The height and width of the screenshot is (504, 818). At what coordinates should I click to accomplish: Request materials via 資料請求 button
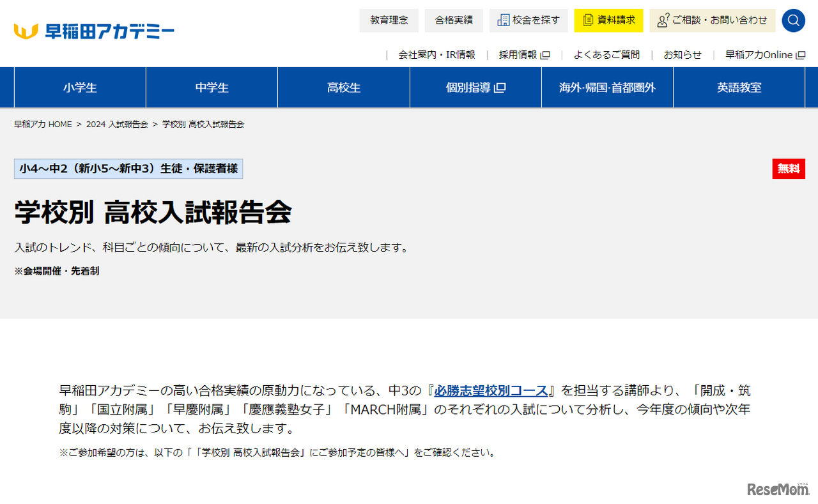pyautogui.click(x=608, y=20)
